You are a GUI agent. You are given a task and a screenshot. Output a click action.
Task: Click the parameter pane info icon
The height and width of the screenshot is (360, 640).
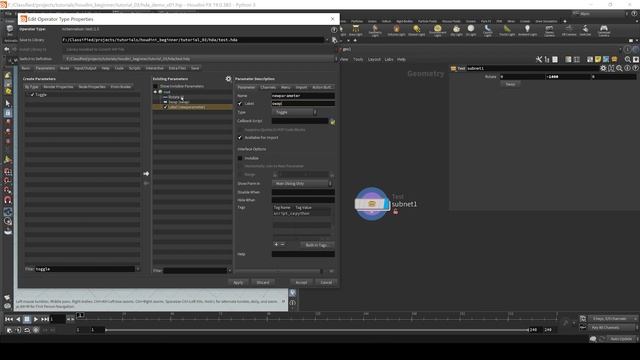tap(627, 68)
